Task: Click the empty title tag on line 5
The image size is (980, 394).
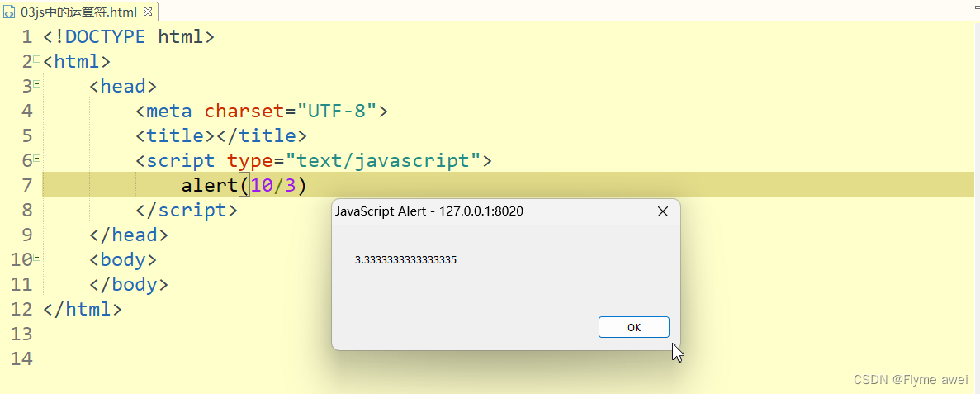Action: coord(221,135)
